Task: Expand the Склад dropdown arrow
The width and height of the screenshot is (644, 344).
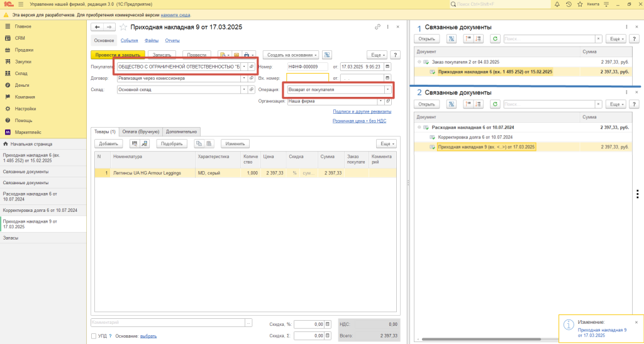Action: [245, 89]
